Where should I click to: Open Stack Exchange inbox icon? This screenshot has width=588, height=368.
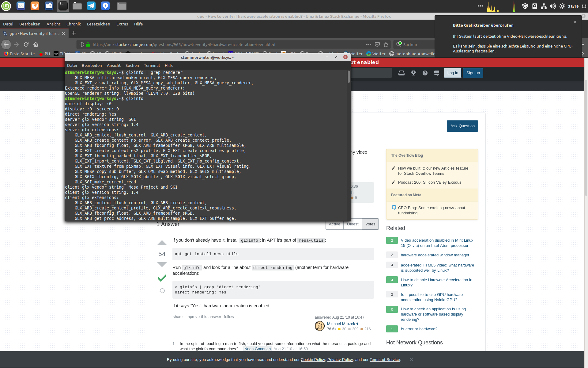pos(401,73)
